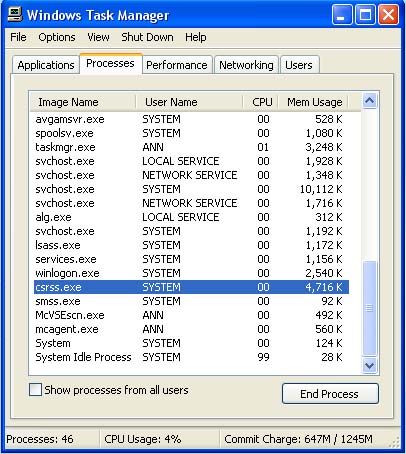406x454 pixels.
Task: Click the scroll down arrow in process list
Action: (x=370, y=366)
